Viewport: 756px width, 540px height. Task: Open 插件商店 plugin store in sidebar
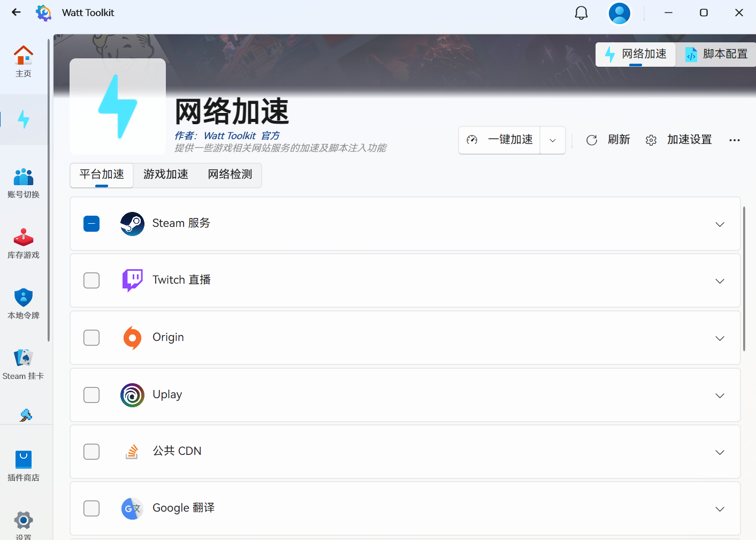(x=24, y=466)
